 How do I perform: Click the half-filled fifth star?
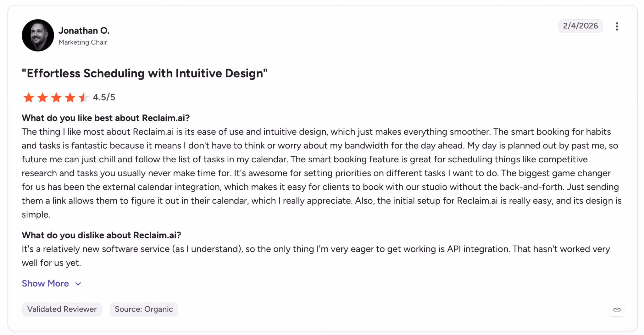(x=84, y=98)
